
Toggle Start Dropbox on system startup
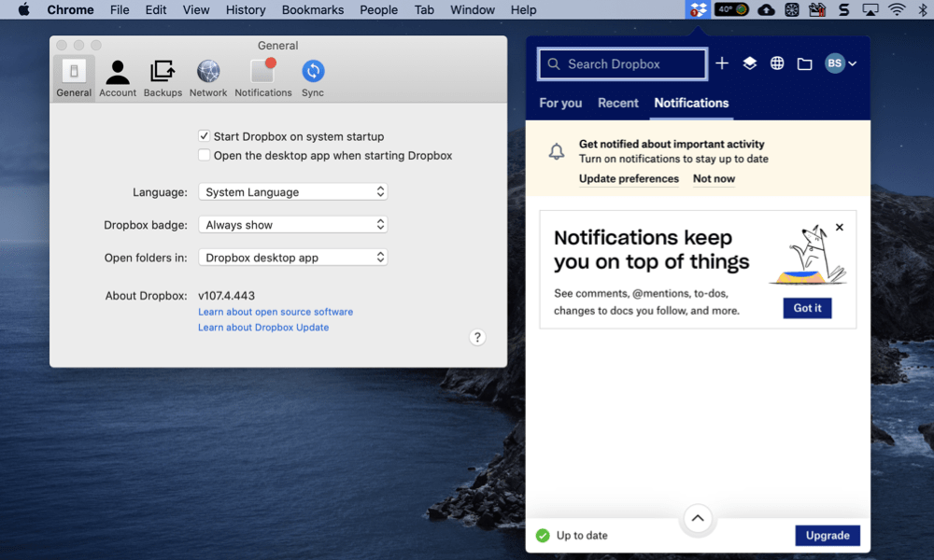pyautogui.click(x=204, y=136)
